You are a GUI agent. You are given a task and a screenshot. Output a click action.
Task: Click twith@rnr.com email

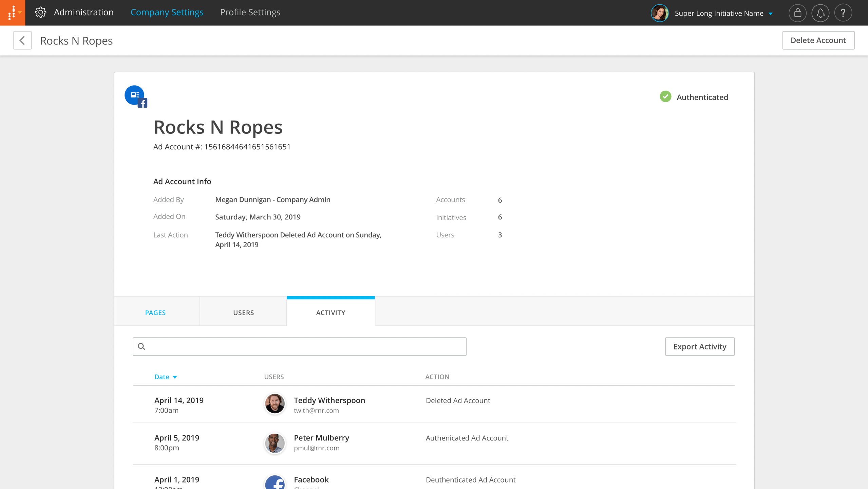click(316, 411)
